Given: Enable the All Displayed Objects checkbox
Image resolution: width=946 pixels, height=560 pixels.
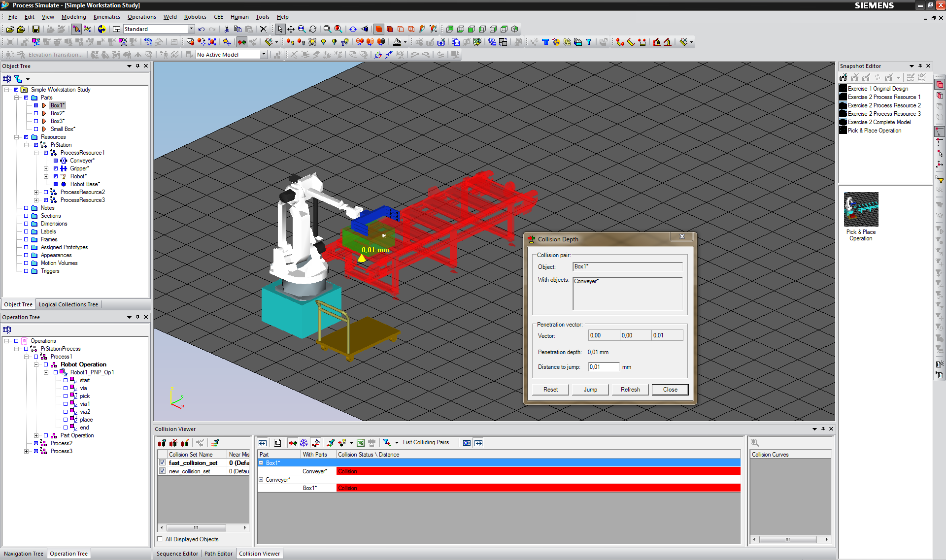Looking at the screenshot, I should [160, 539].
